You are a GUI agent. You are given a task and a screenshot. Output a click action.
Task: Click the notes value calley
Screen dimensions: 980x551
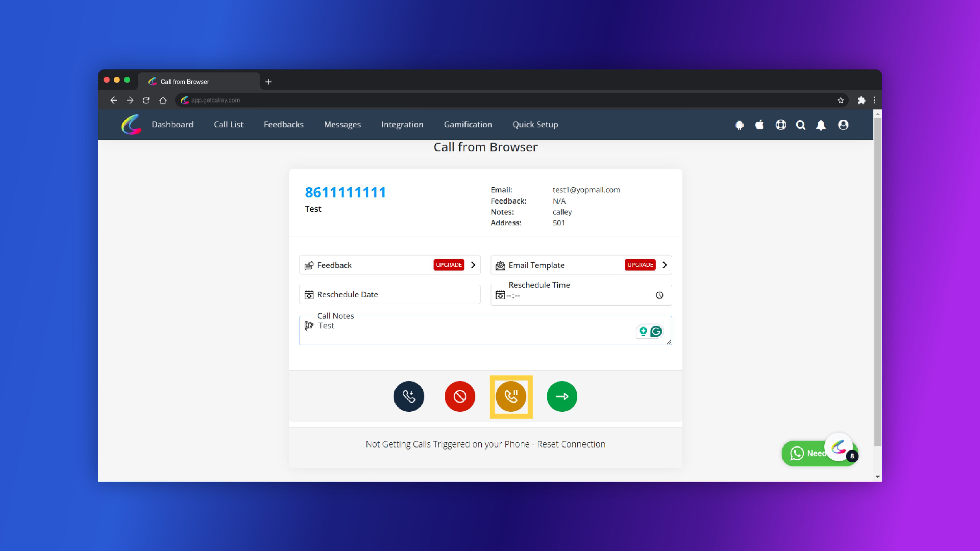coord(562,212)
